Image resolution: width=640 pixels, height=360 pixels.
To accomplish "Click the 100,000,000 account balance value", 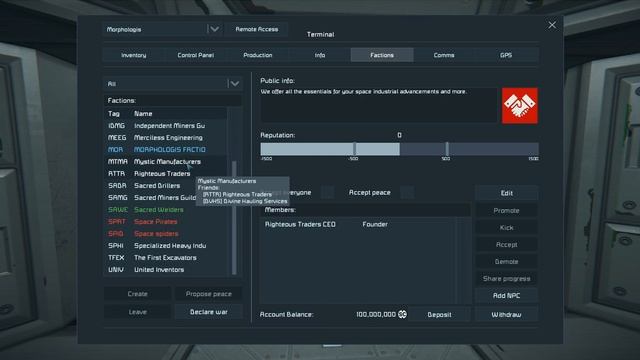I will (376, 314).
